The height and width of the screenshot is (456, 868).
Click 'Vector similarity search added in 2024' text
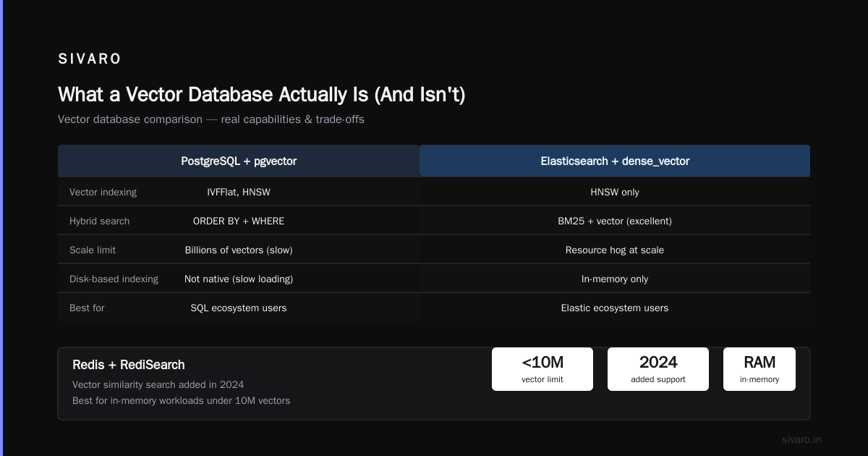pos(158,384)
